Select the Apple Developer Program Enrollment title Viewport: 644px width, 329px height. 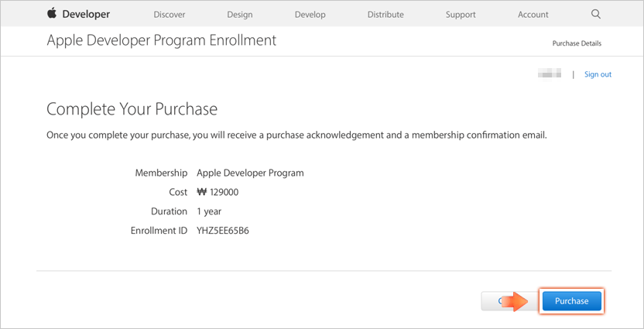click(x=162, y=40)
